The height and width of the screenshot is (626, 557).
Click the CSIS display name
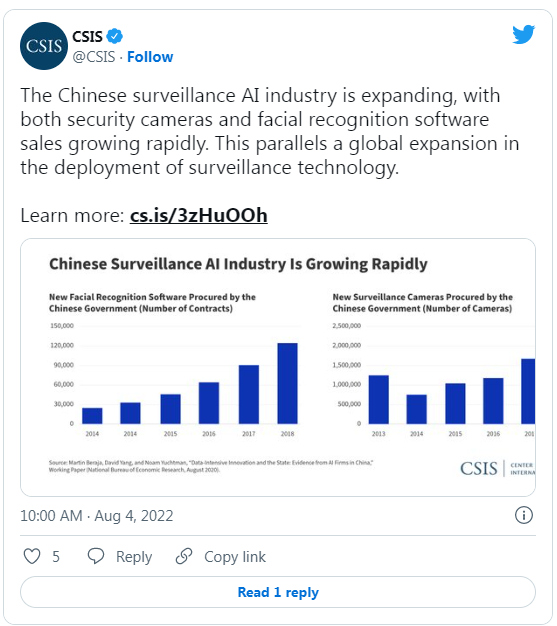[87, 37]
